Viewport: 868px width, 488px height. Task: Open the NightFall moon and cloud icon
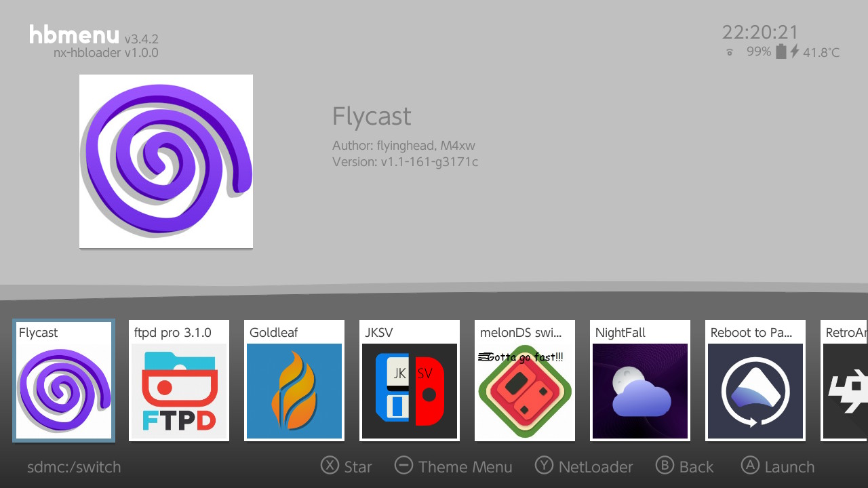pos(639,390)
